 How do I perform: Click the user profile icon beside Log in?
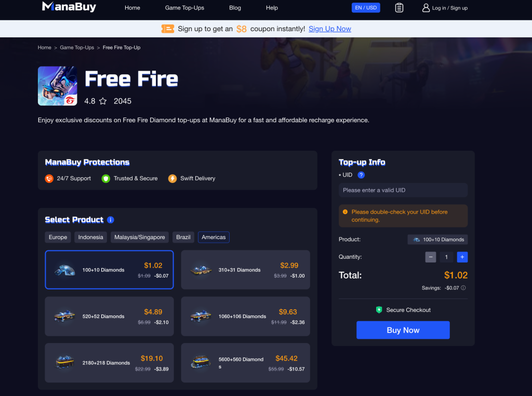(425, 8)
